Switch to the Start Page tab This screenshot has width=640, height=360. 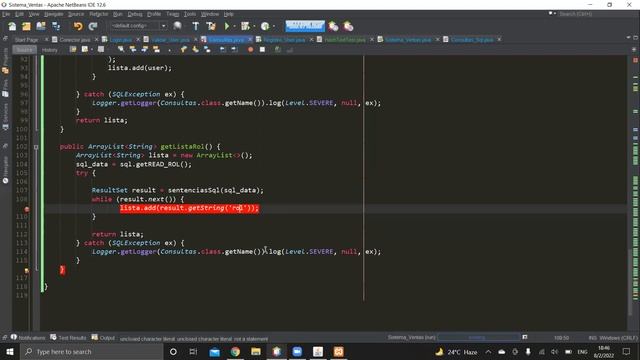[26, 40]
